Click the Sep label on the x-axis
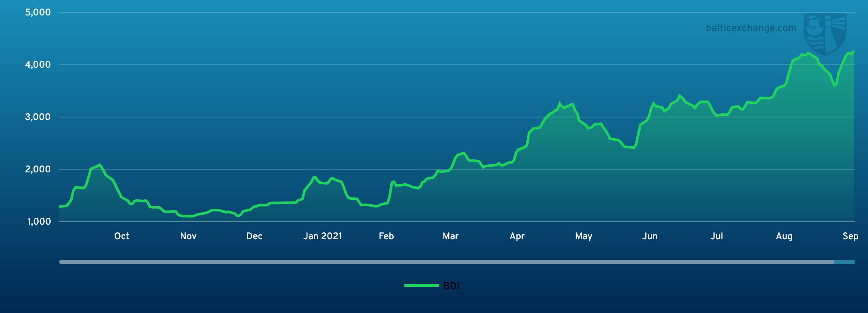Image resolution: width=868 pixels, height=313 pixels. tap(850, 236)
